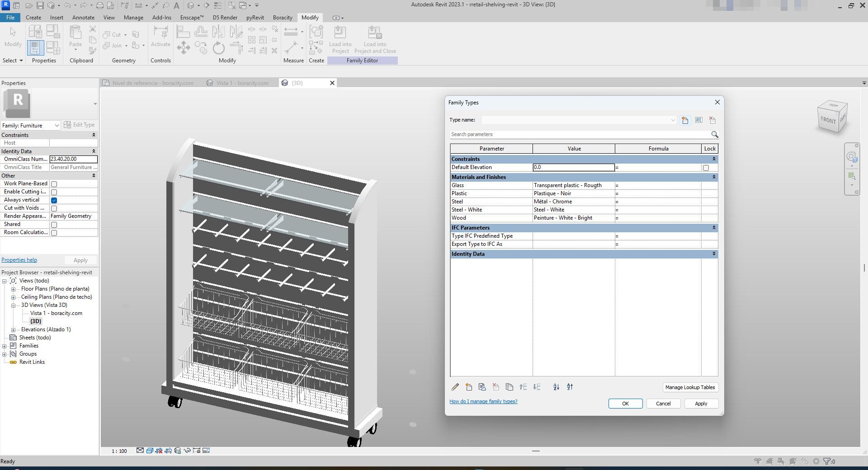Expand the Identity Data group in Family Types

pyautogui.click(x=714, y=254)
